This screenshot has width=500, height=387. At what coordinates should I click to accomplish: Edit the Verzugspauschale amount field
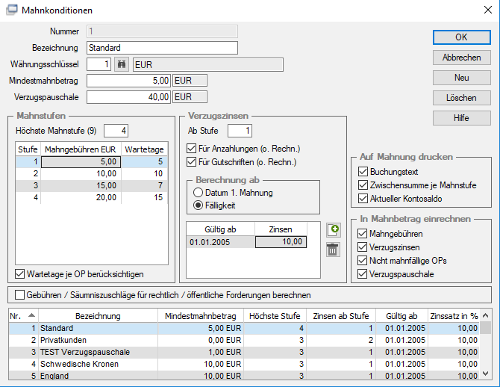click(x=129, y=97)
